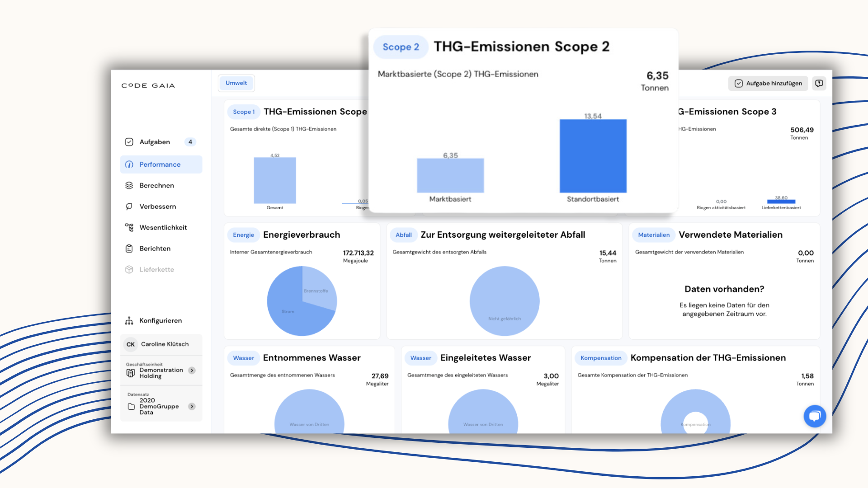This screenshot has height=488, width=868.
Task: Click the Standortbasiert dark blue bar
Action: 593,156
